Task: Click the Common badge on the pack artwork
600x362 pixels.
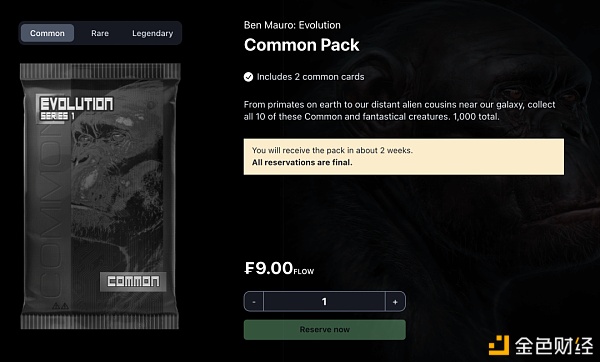Action: click(x=133, y=282)
